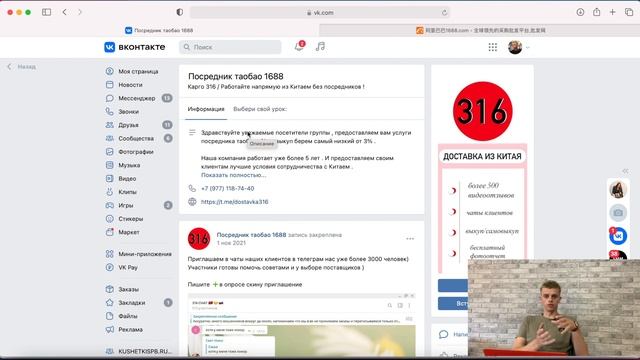The width and height of the screenshot is (640, 360).
Task: Open the VK notifications bell
Action: pos(299,47)
